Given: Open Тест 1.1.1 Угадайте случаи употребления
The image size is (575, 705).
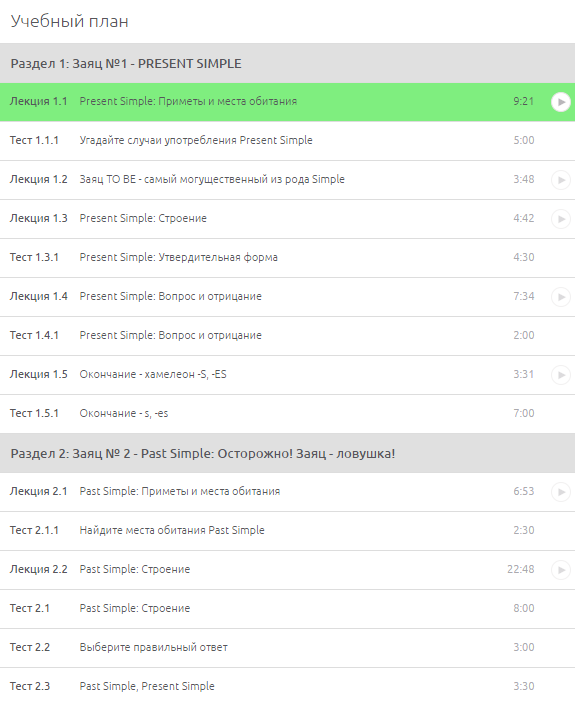Looking at the screenshot, I should 287,141.
